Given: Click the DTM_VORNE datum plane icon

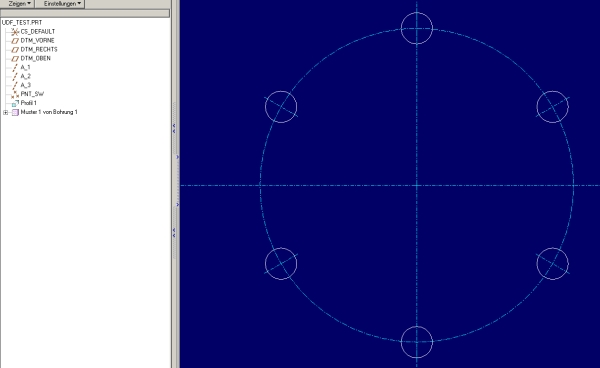Looking at the screenshot, I should coord(15,41).
